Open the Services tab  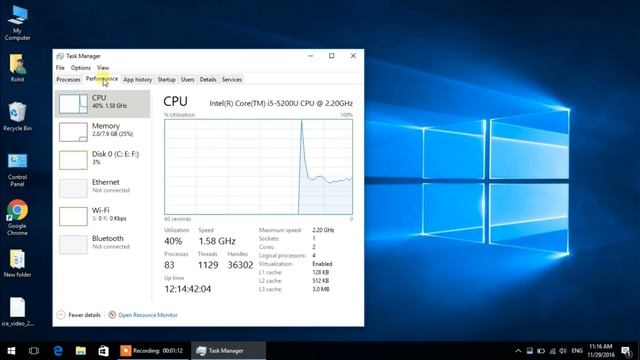[232, 80]
